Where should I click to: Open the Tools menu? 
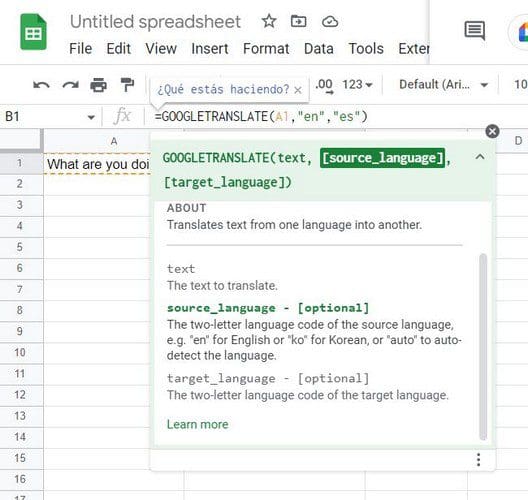tap(366, 48)
